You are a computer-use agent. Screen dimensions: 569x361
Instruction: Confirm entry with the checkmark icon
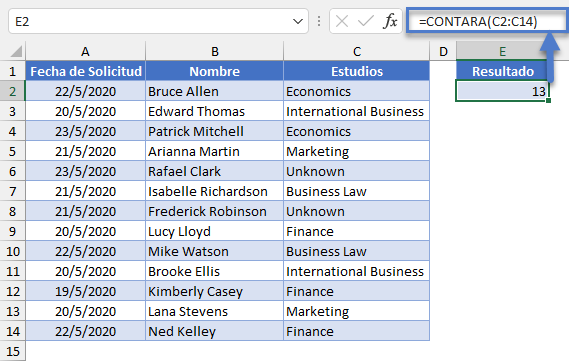click(x=365, y=21)
